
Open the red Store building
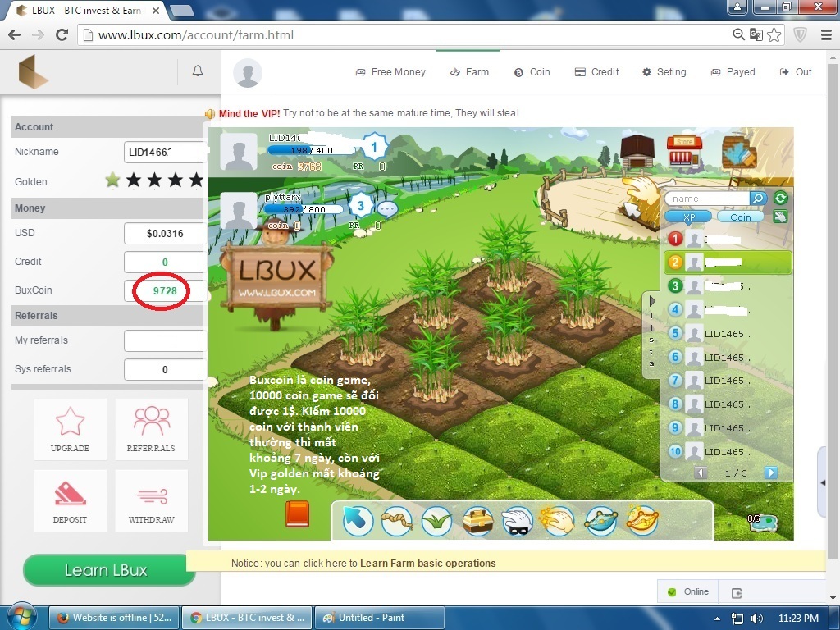point(684,151)
